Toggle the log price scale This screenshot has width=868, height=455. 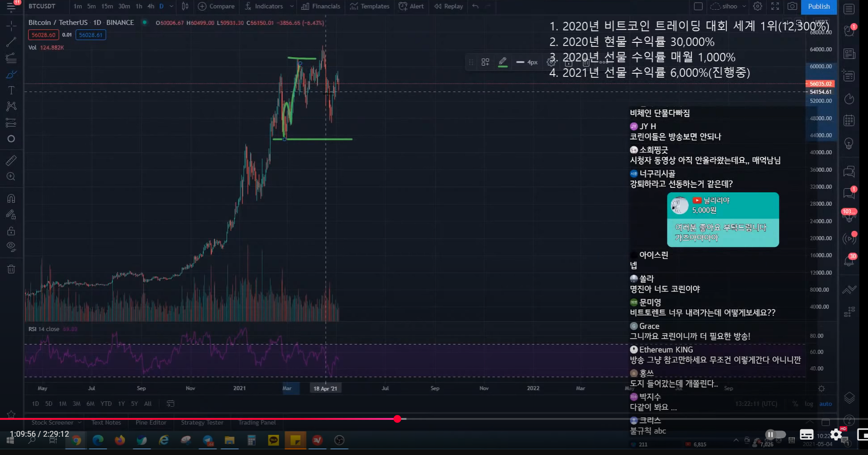tap(809, 403)
